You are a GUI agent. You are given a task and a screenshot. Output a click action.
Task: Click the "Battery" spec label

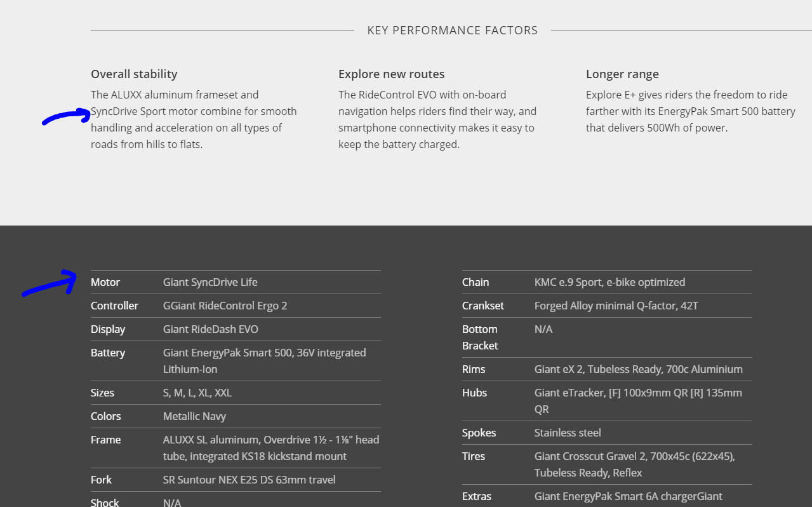coord(108,353)
